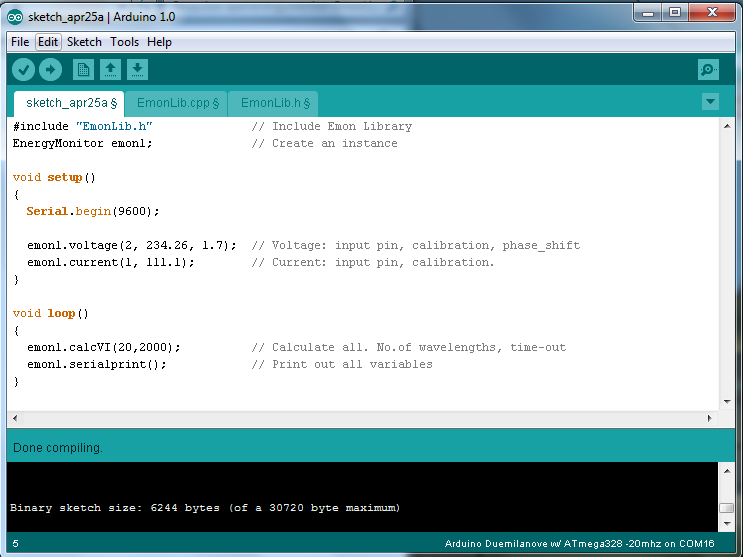Open the tab menu dropdown arrow
The image size is (743, 557).
(710, 101)
